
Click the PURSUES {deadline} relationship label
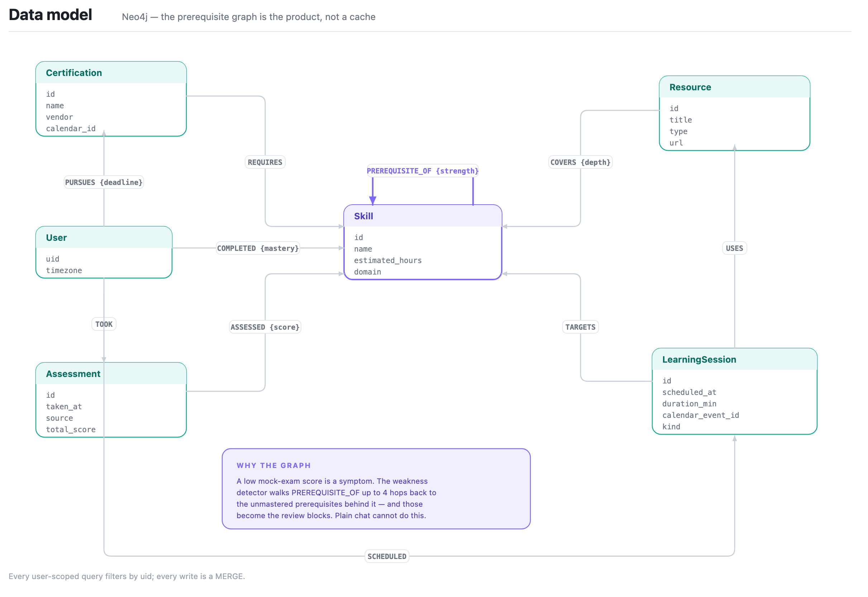[x=104, y=183]
